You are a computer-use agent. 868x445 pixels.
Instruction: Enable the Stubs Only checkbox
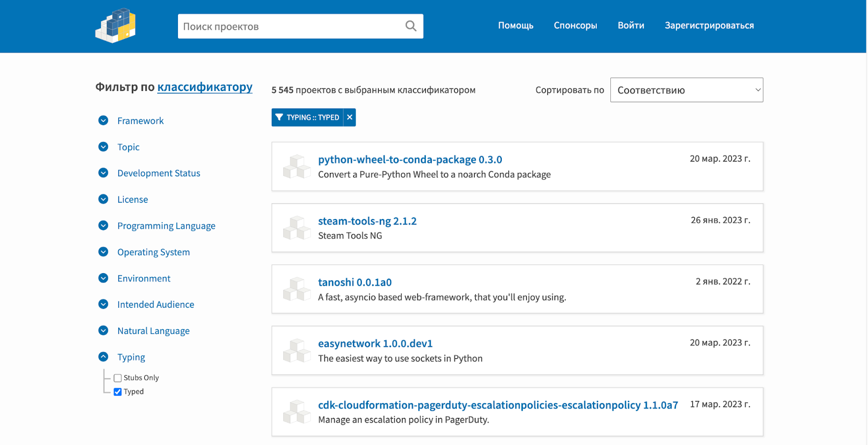118,378
